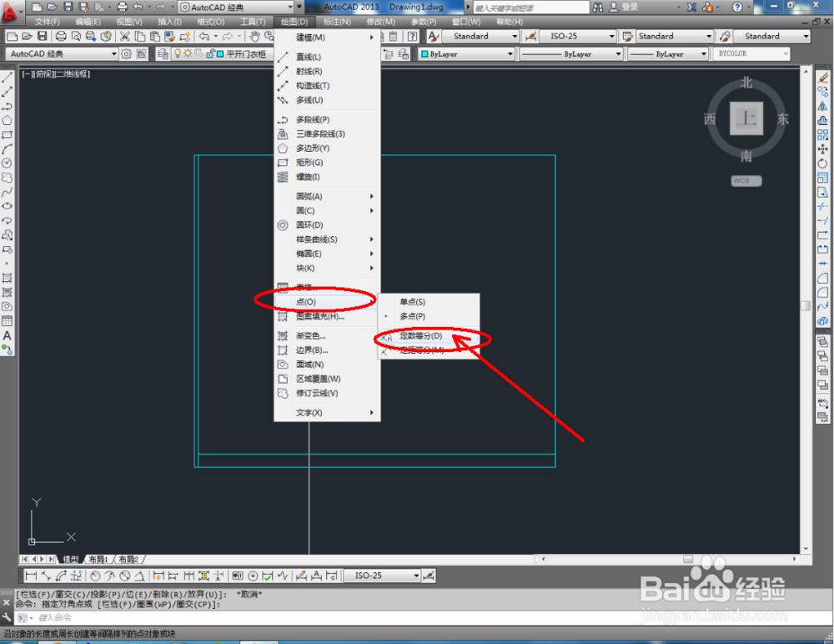The width and height of the screenshot is (834, 644).
Task: Select Spline tool in left toolbar
Action: 7,192
